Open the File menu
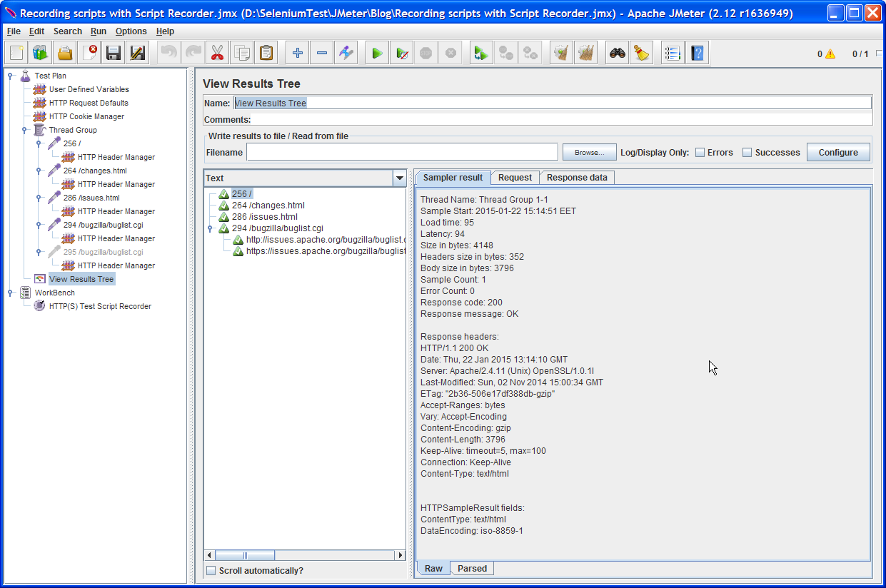 (14, 31)
